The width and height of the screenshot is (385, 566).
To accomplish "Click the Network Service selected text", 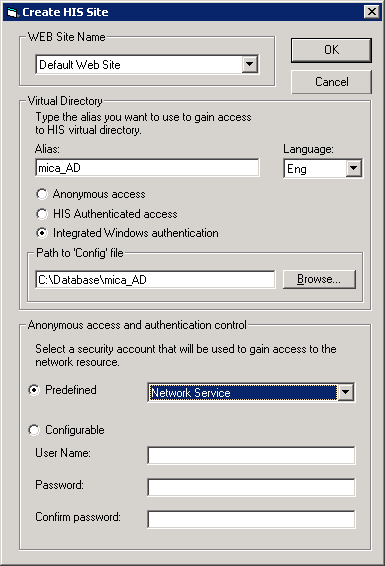I will point(191,393).
